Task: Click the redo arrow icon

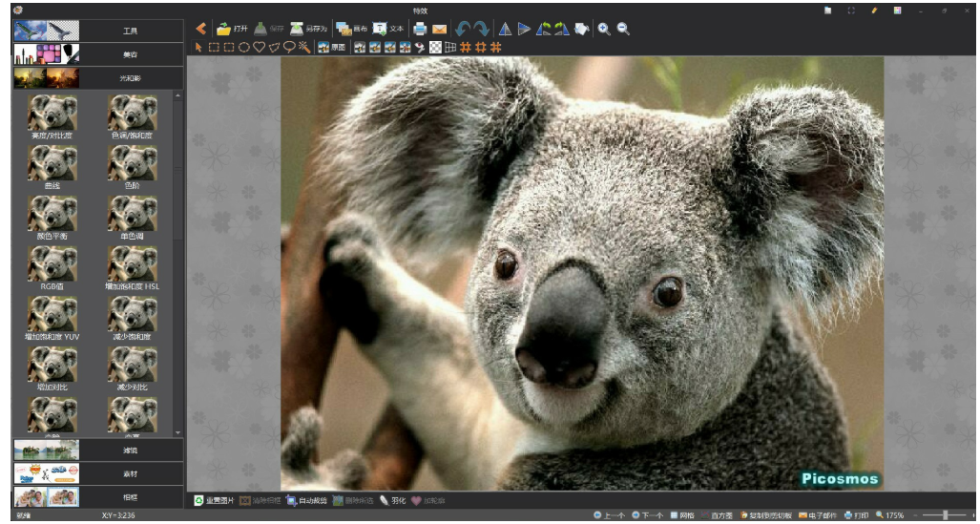Action: pyautogui.click(x=482, y=29)
